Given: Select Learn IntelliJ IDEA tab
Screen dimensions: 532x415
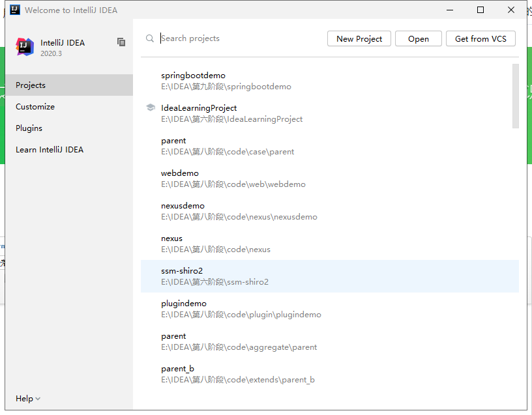Looking at the screenshot, I should [x=69, y=150].
